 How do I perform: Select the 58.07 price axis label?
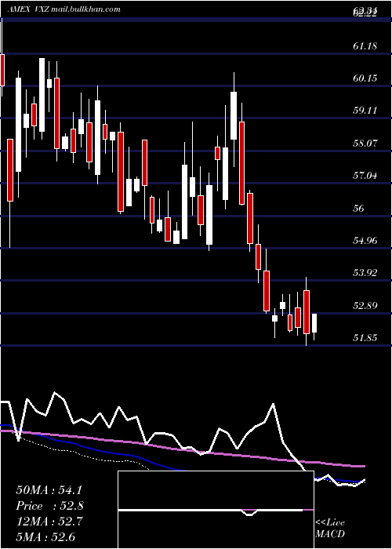[365, 144]
